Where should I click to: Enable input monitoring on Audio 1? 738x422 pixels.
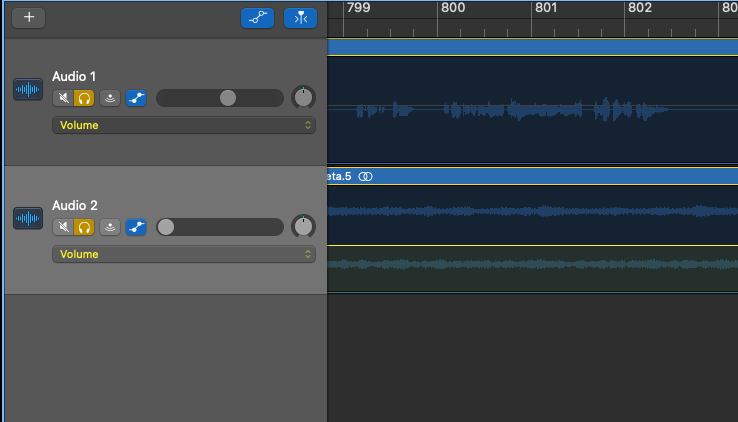(110, 98)
